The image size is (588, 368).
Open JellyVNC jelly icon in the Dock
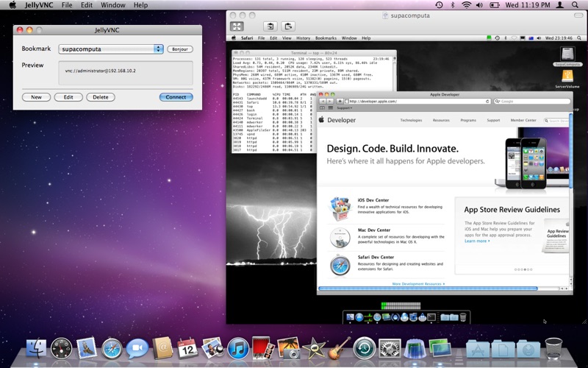coord(415,347)
